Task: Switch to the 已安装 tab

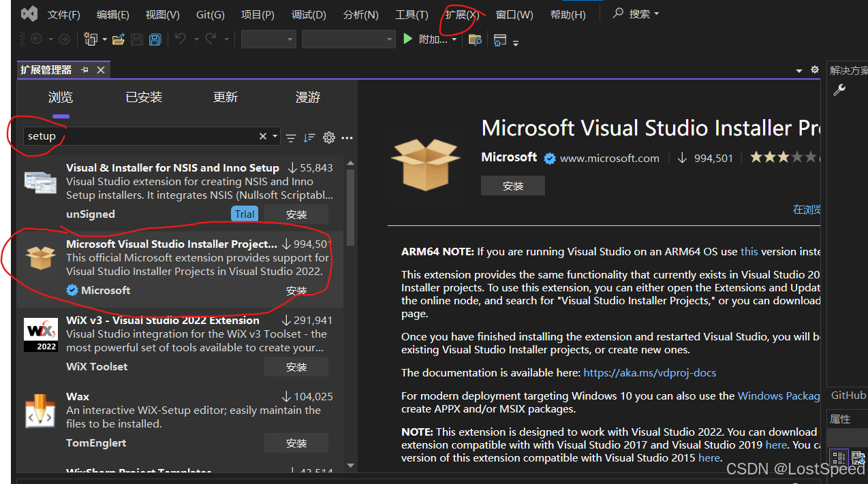Action: pyautogui.click(x=144, y=97)
